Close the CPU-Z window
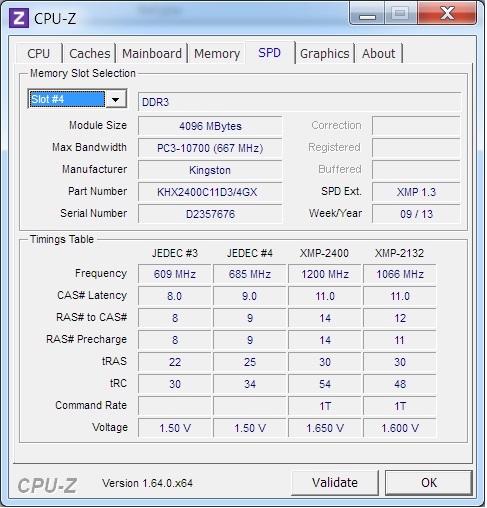This screenshot has width=487, height=508. (x=447, y=14)
